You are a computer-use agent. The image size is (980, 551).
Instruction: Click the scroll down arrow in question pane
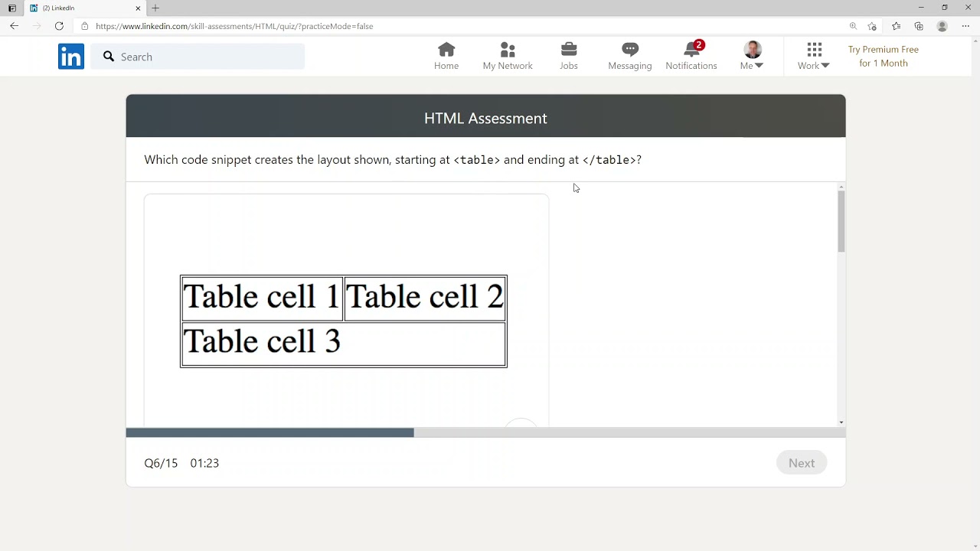[x=841, y=422]
